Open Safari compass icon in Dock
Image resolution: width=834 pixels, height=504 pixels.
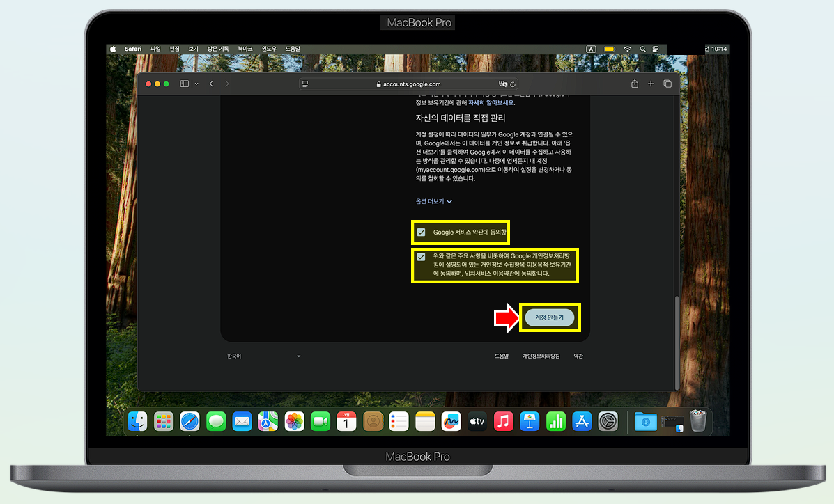pos(190,422)
